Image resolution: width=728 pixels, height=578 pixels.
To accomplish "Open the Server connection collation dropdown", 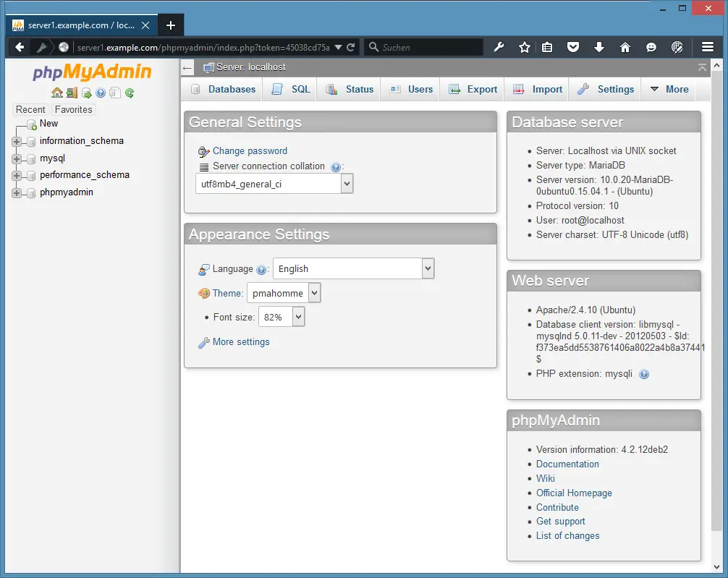I will point(274,184).
